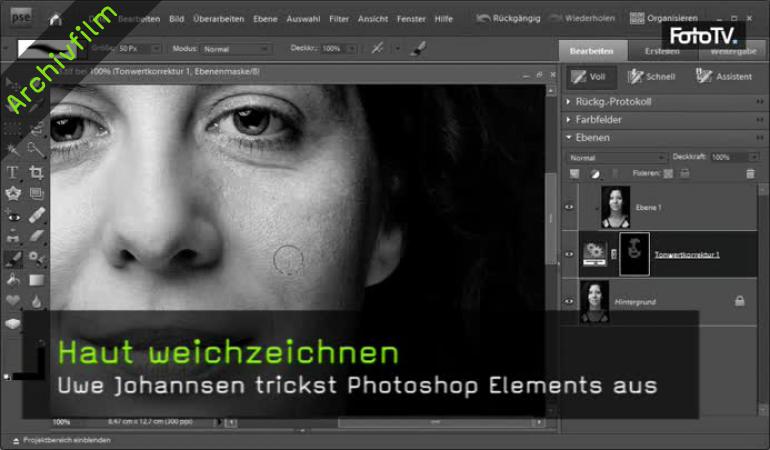Select the Gradient tool

click(x=36, y=280)
